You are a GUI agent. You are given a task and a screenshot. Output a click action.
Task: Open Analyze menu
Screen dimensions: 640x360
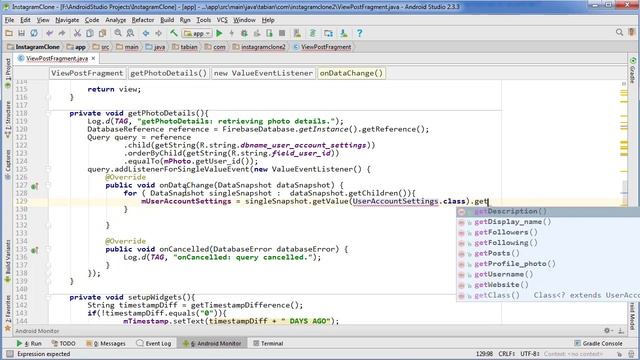[116, 20]
